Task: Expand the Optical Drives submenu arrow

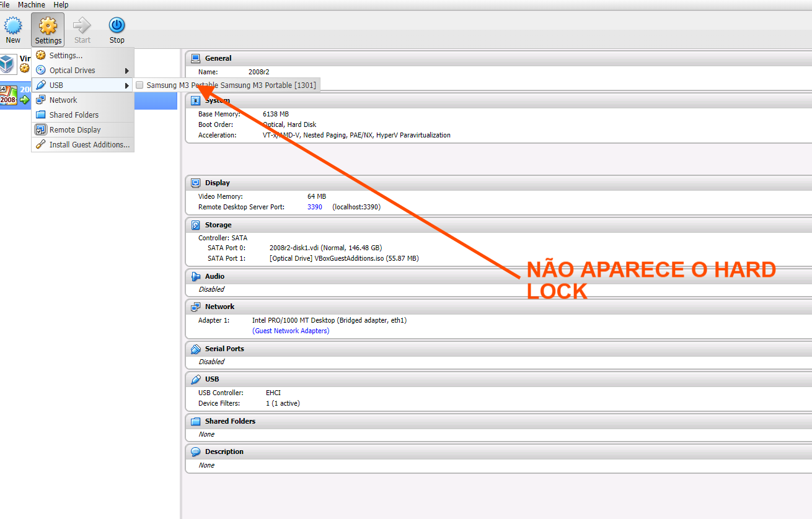Action: 127,71
